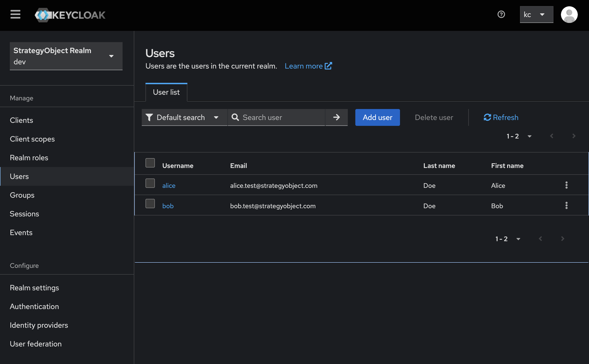Switch to the User list tab
This screenshot has width=589, height=364.
[x=166, y=92]
